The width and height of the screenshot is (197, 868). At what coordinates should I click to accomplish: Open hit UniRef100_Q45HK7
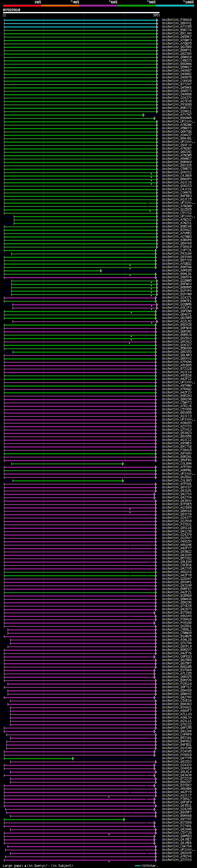coord(177,37)
